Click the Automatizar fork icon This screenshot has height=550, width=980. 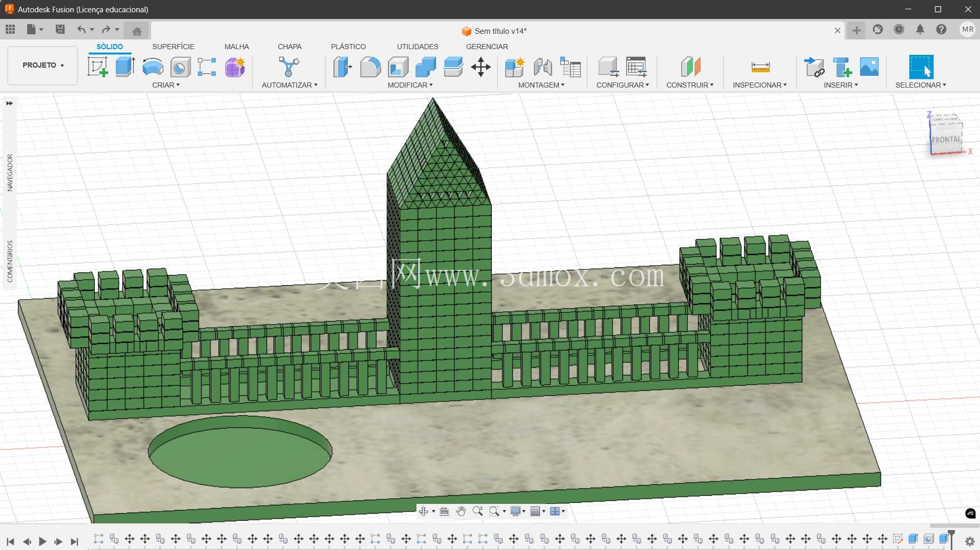pos(289,67)
